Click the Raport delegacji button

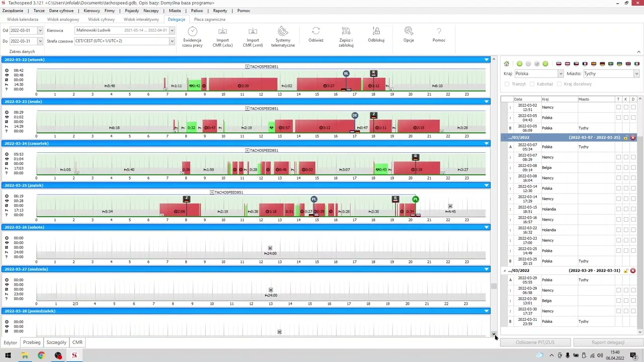[x=608, y=342]
